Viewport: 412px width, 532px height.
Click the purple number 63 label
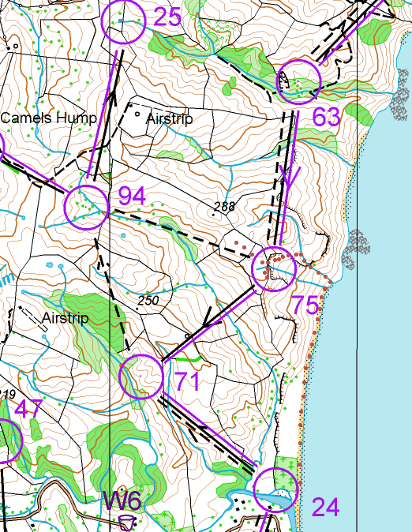coord(326,117)
